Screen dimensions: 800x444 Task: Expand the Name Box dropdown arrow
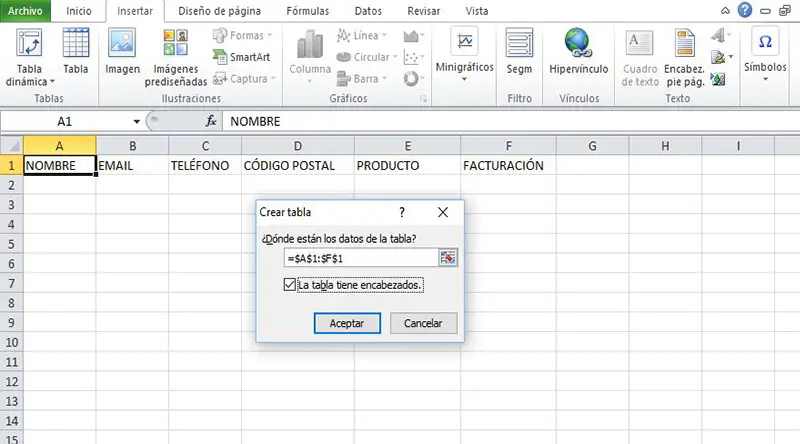click(136, 121)
